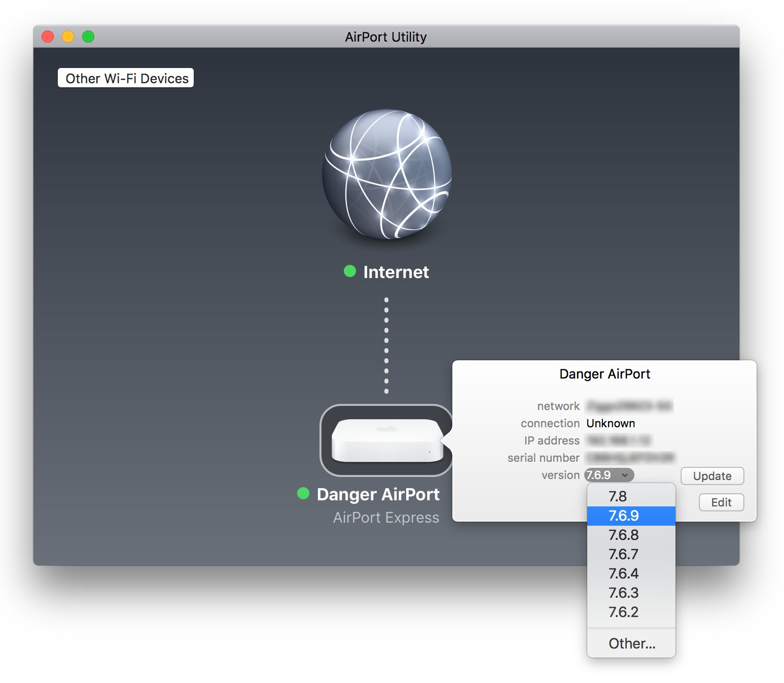
Task: Click the blurred IP address value
Action: 618,440
